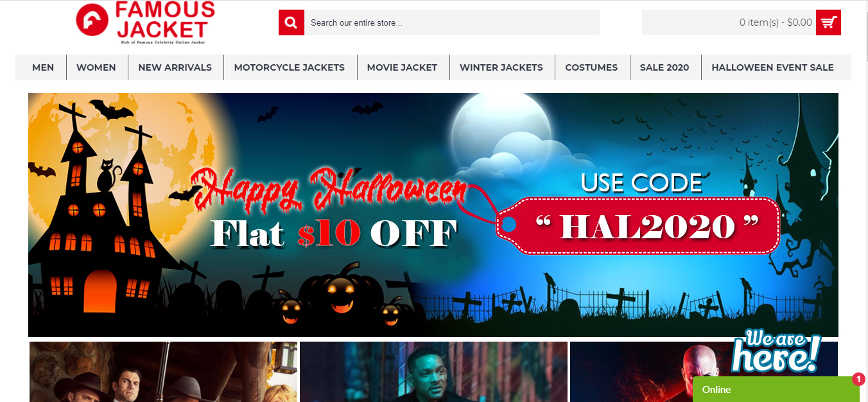Open the Online chat widget
868x402 pixels.
(x=776, y=389)
